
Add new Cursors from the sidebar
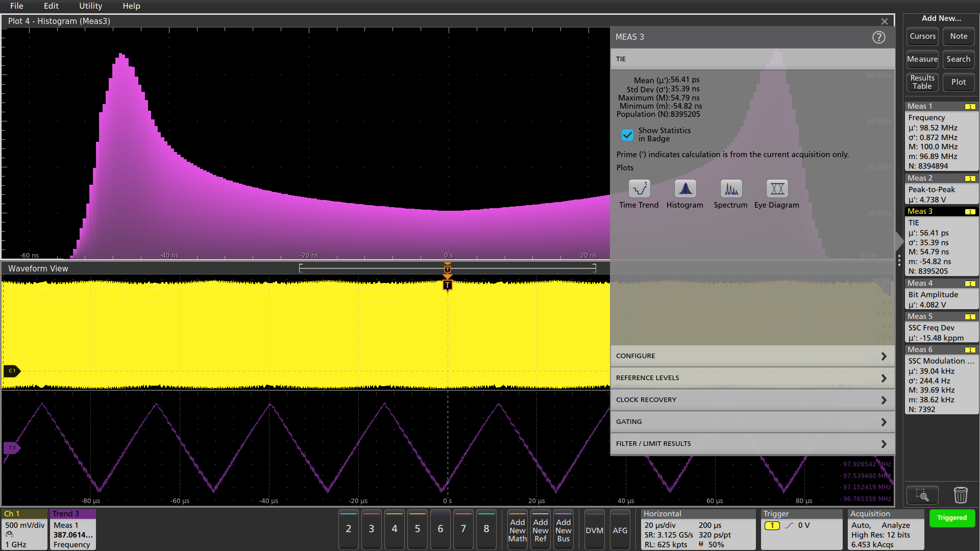click(922, 36)
